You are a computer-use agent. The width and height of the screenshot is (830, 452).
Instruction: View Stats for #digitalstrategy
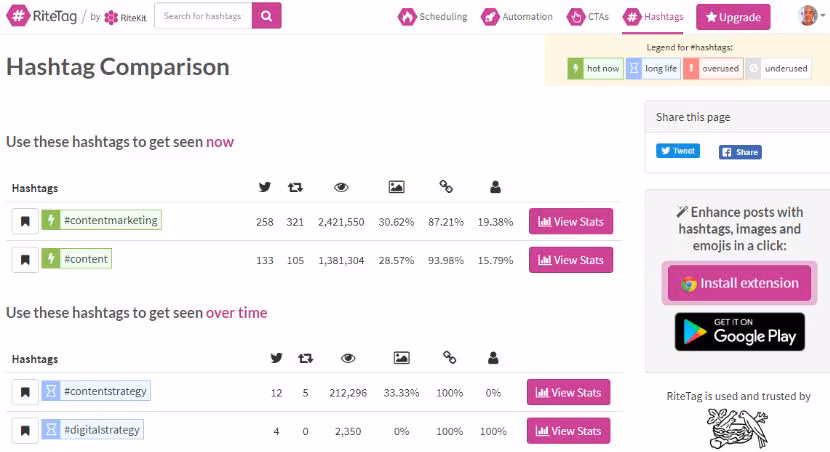(569, 431)
